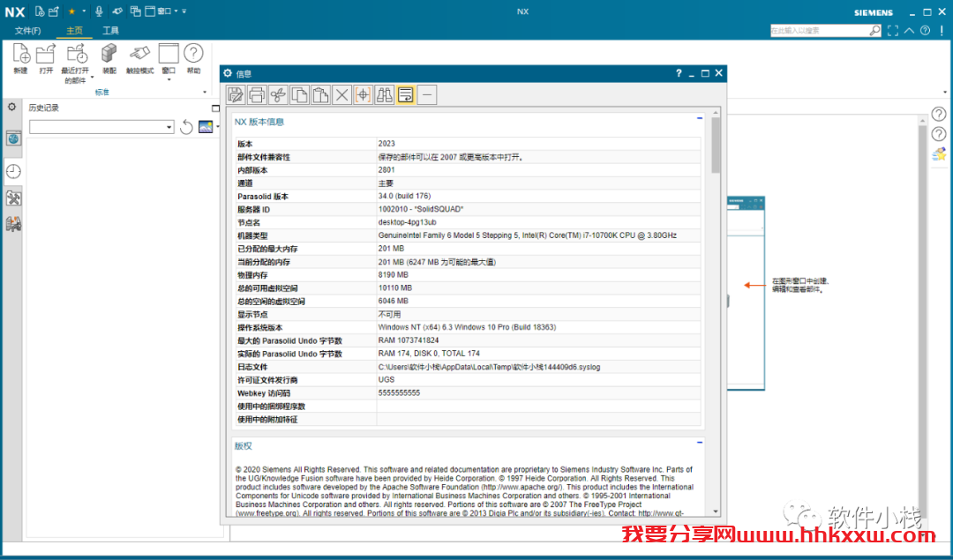The width and height of the screenshot is (953, 560).
Task: Toggle word wrap in 信息 window toolbar
Action: (x=405, y=94)
